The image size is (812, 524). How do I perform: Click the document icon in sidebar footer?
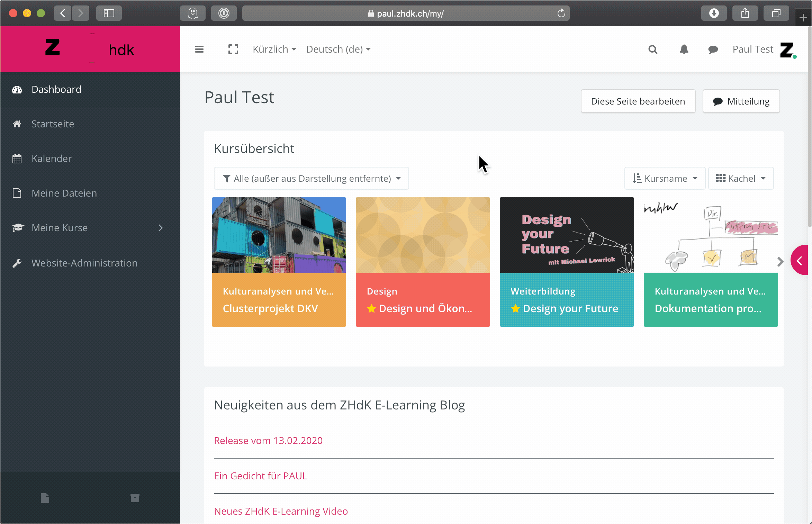[x=45, y=498]
